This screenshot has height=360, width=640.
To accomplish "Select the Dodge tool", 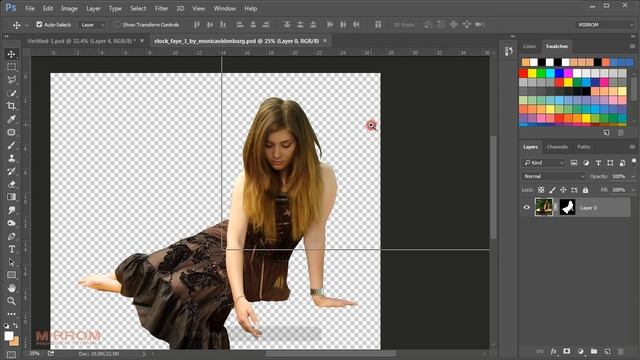I will 11,223.
